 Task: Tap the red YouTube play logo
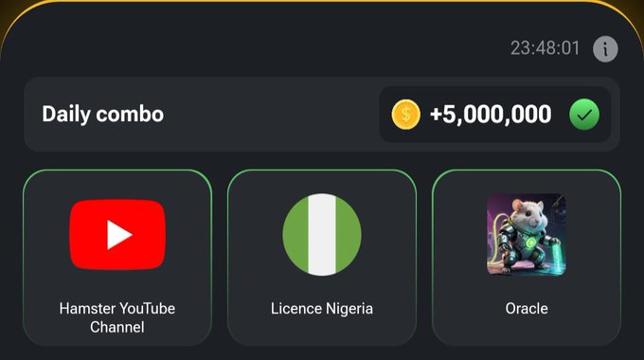(x=117, y=234)
